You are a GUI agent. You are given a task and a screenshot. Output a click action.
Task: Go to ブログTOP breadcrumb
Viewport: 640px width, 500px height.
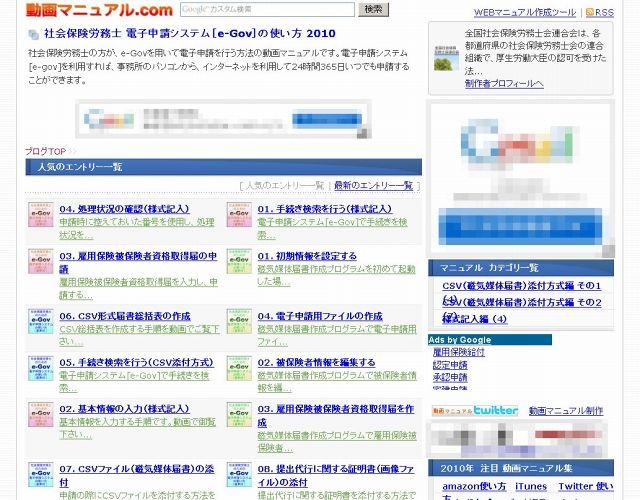45,151
